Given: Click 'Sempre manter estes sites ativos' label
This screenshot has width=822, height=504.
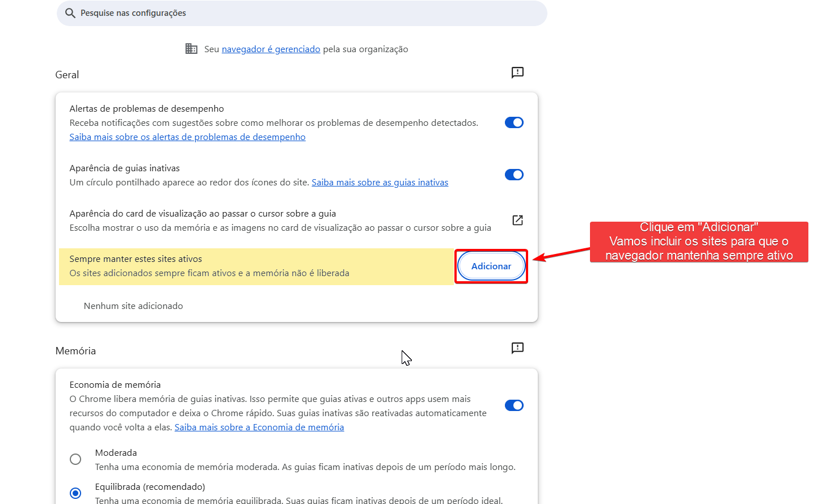Looking at the screenshot, I should point(136,259).
